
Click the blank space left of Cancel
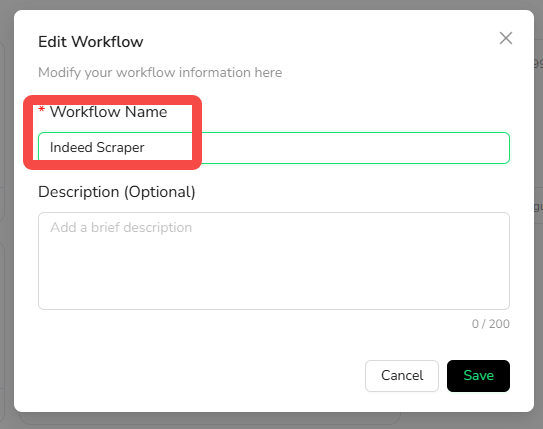(x=201, y=376)
